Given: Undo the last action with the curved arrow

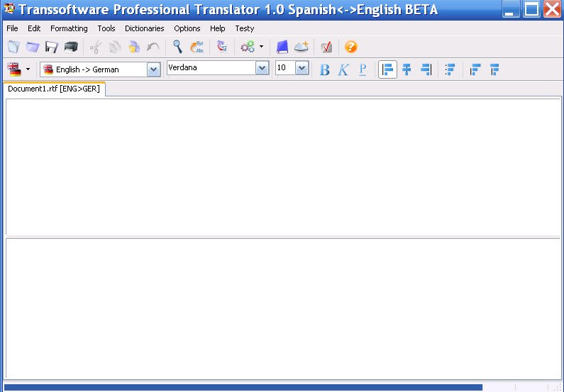Looking at the screenshot, I should point(153,47).
